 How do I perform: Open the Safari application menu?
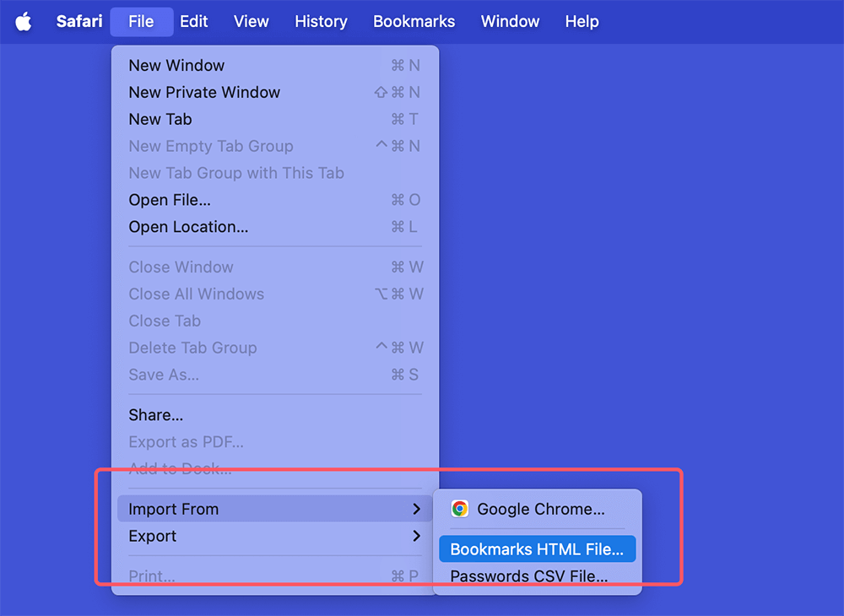(x=78, y=21)
